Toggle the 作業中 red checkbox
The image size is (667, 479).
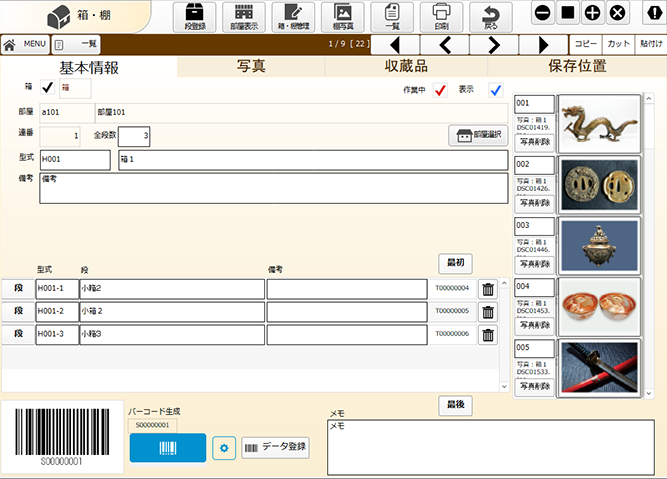tap(439, 91)
